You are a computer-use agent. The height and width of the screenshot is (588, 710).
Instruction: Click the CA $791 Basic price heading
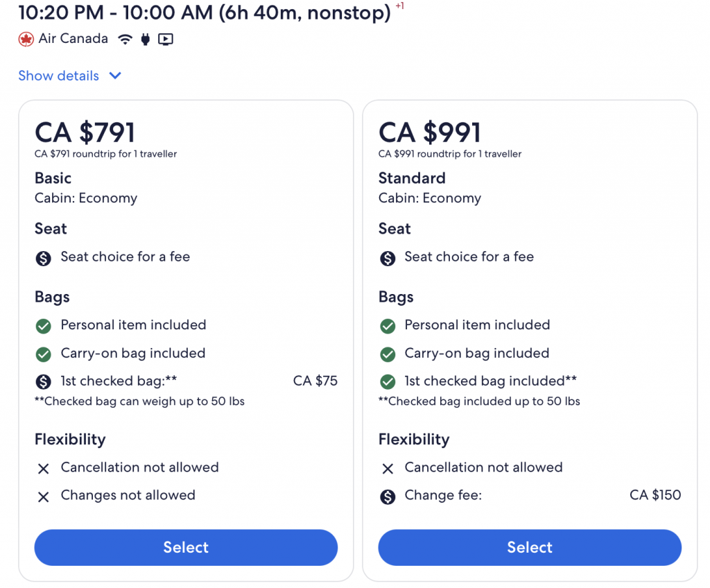pyautogui.click(x=85, y=132)
